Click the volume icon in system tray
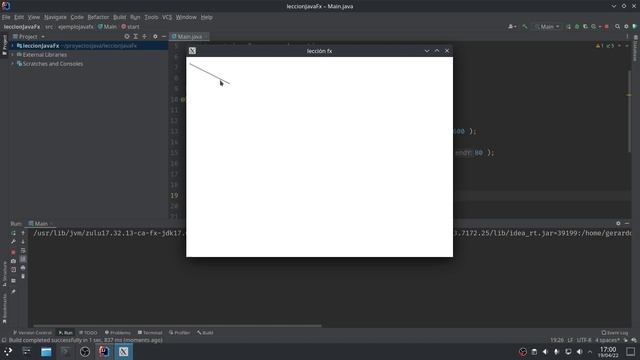Image resolution: width=640 pixels, height=360 pixels. click(x=580, y=351)
